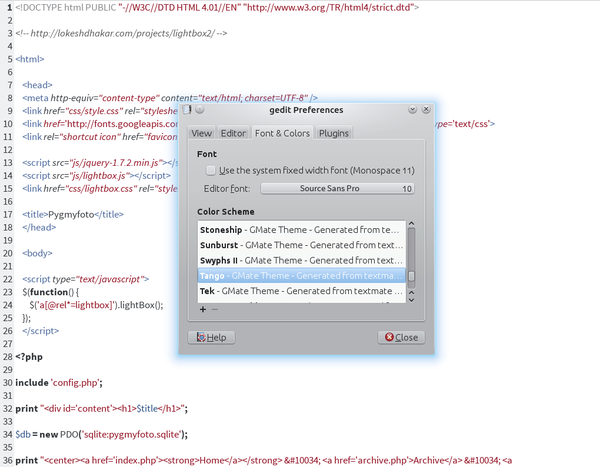Open the Plugins tab
Viewport: 600px width, 467px height.
click(334, 133)
